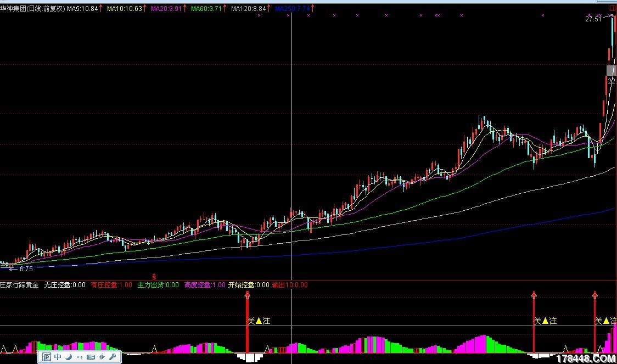Click the MA5:10.84 moving average label

coord(82,9)
